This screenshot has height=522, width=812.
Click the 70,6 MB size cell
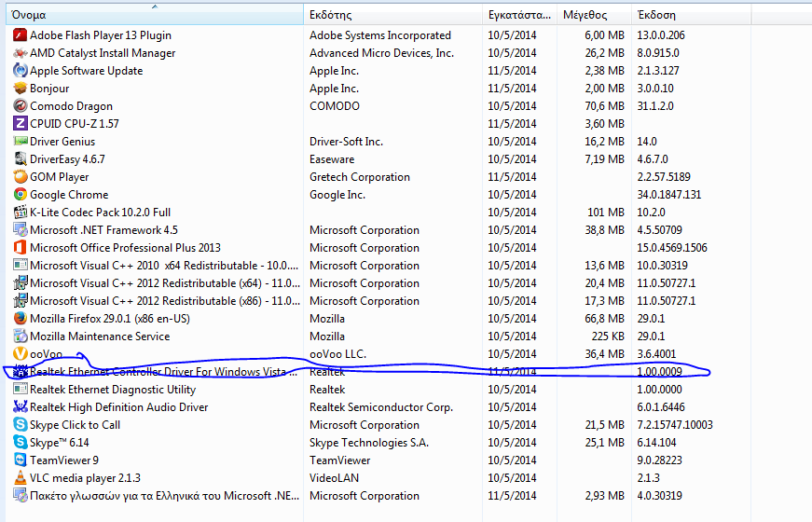tap(604, 105)
